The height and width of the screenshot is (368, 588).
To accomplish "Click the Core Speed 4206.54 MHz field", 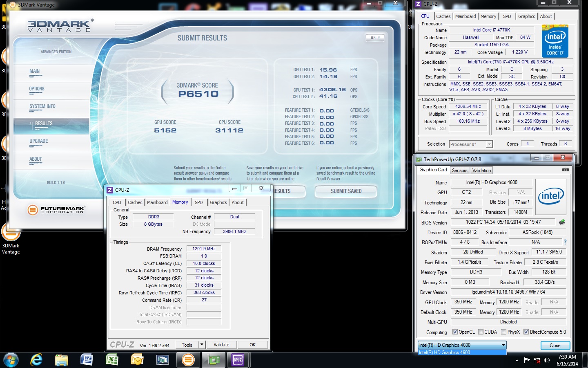I will [x=468, y=106].
